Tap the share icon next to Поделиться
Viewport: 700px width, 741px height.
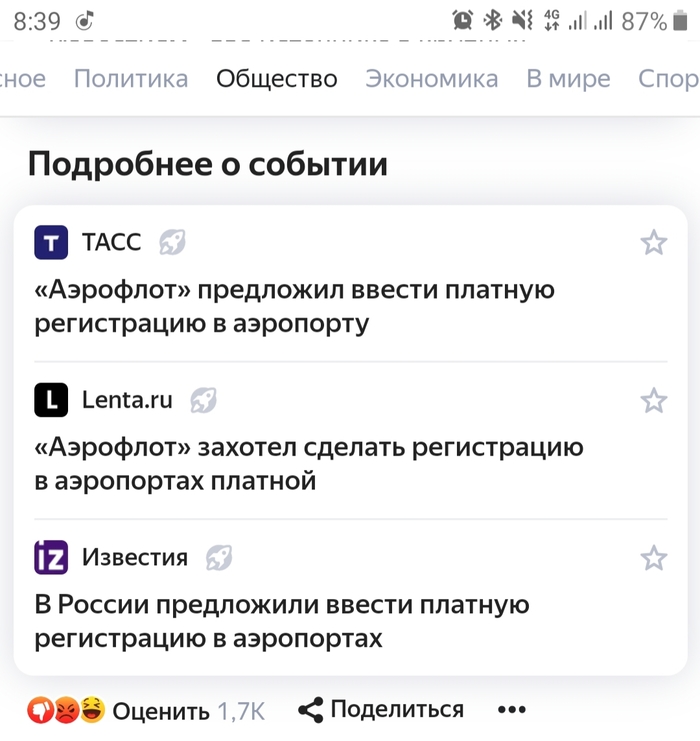point(312,710)
